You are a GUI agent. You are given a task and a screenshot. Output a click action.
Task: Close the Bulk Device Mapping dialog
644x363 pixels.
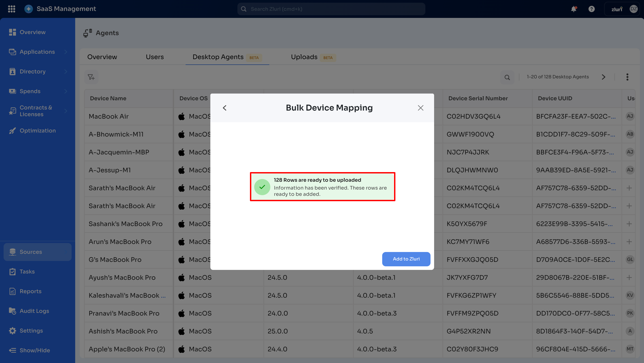pos(420,108)
